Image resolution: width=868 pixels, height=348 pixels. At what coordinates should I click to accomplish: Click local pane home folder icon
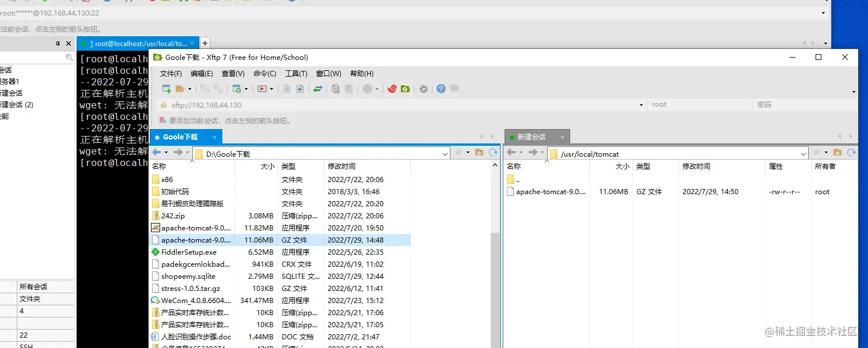coord(480,153)
